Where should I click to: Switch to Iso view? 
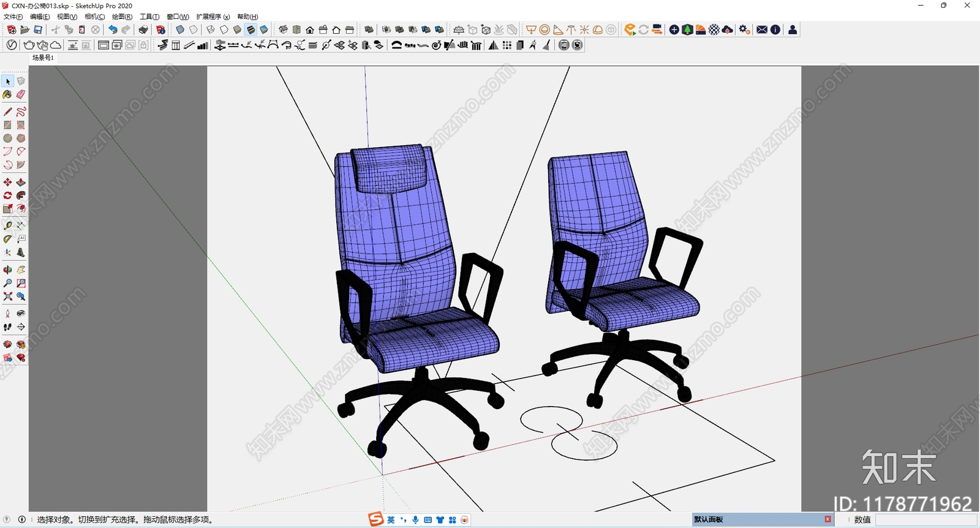tap(283, 29)
